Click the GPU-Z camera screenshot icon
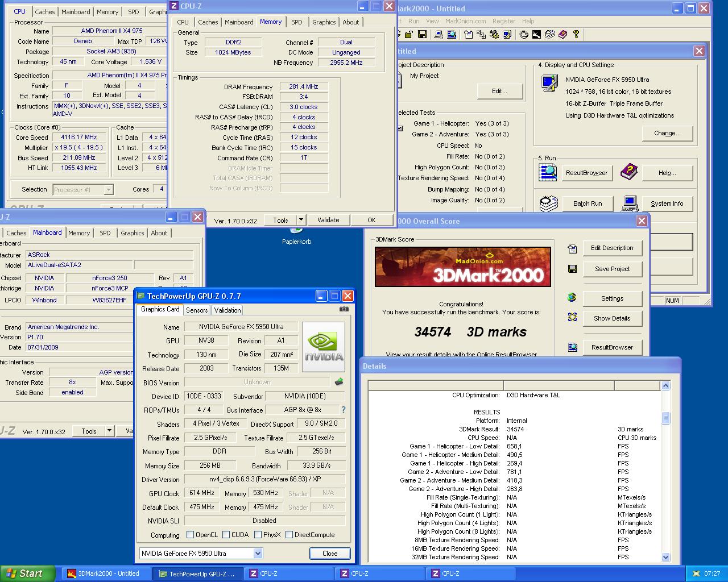The image size is (728, 582). point(344,309)
